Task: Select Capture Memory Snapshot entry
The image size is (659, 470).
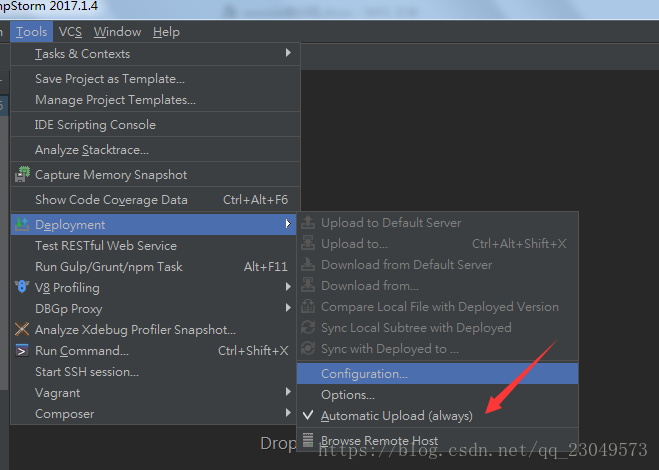Action: point(155,174)
